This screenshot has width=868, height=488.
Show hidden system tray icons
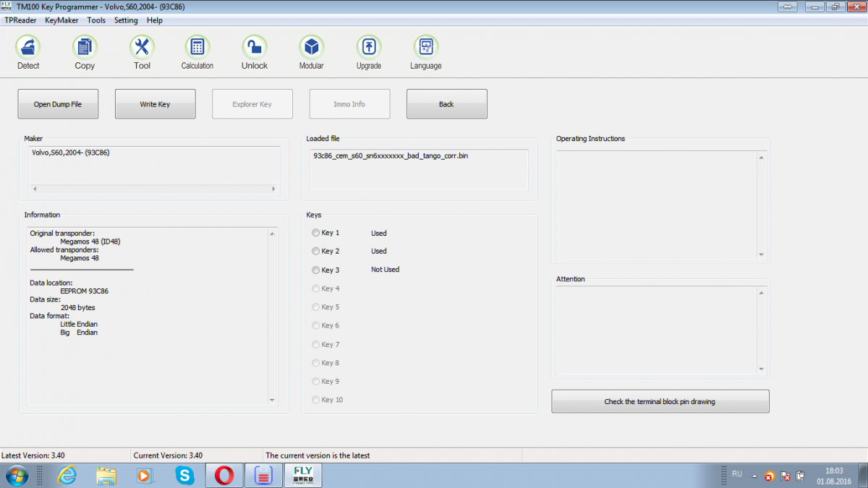point(754,476)
